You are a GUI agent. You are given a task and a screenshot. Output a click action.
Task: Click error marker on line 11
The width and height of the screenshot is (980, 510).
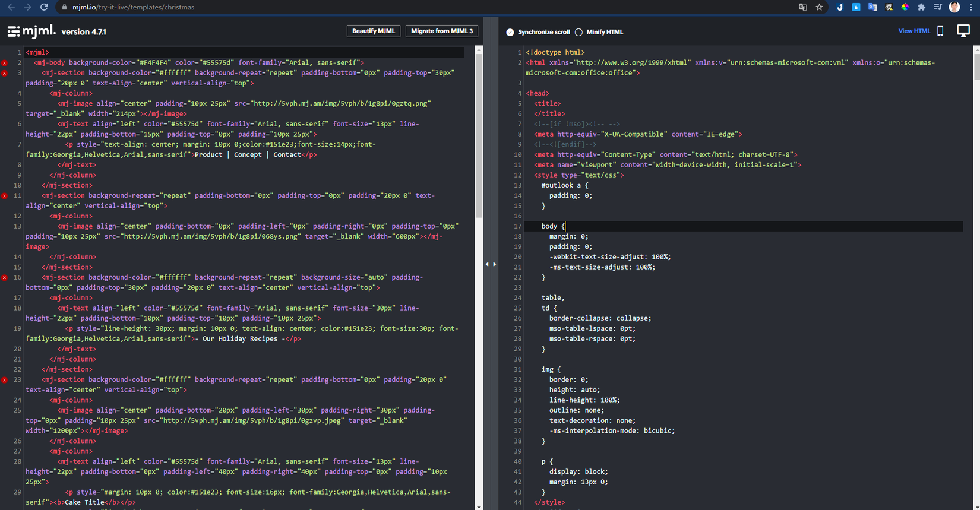[x=5, y=196]
